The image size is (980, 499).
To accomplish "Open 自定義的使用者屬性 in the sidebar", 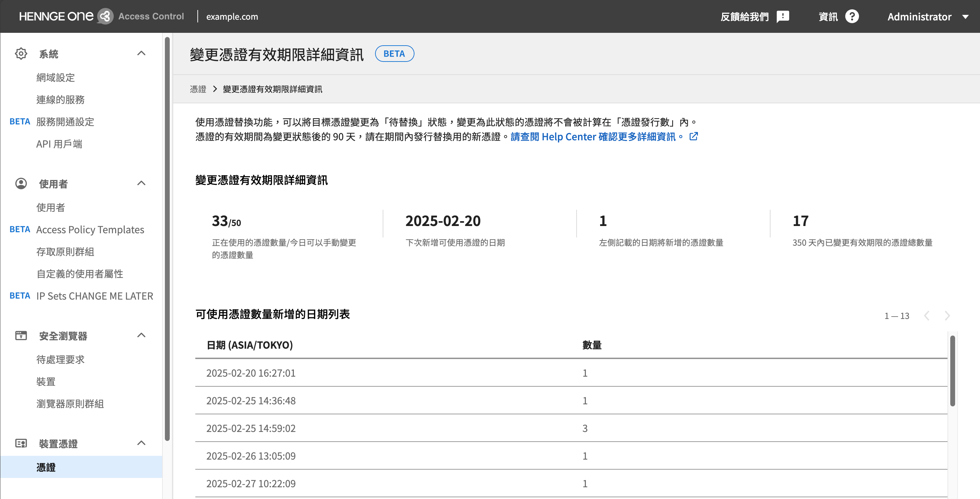I will [x=80, y=273].
